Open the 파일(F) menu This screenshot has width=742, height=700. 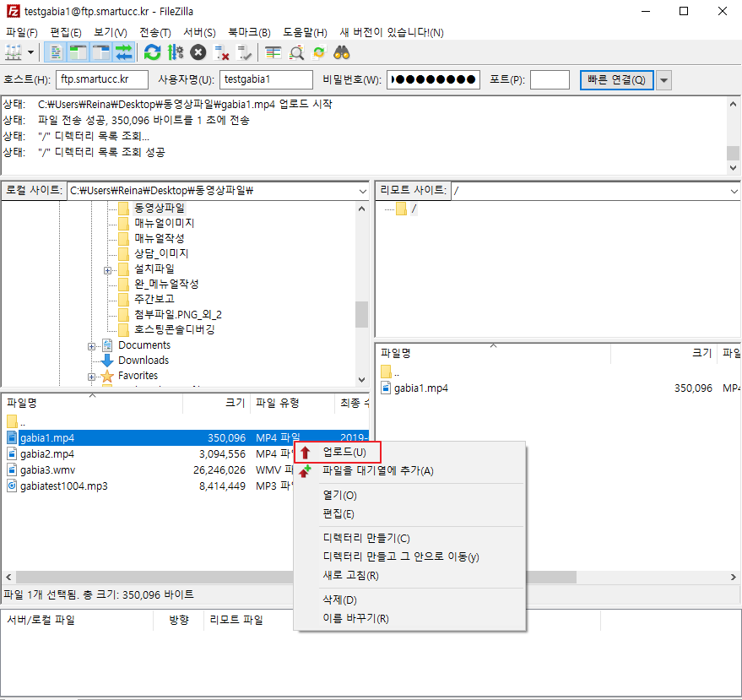(x=22, y=33)
